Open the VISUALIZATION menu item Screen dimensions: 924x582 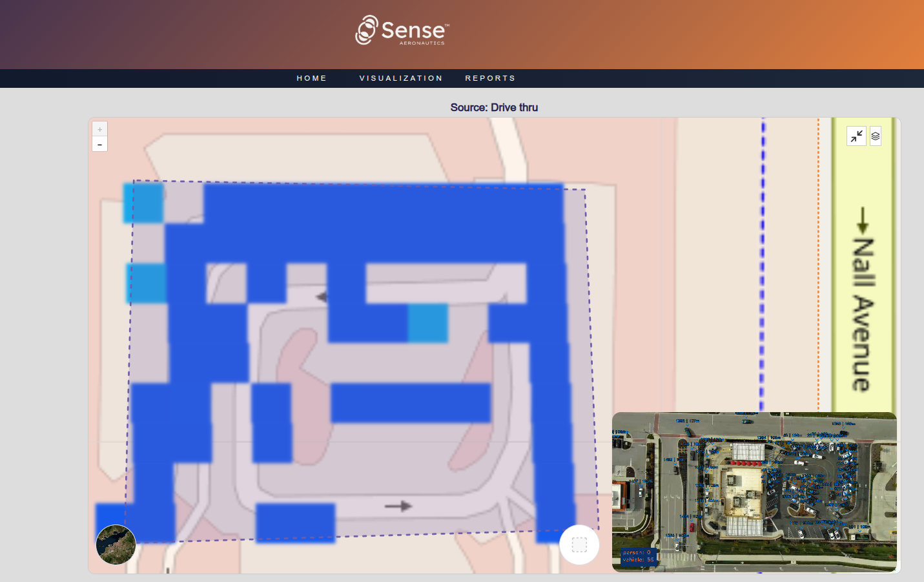tap(401, 78)
